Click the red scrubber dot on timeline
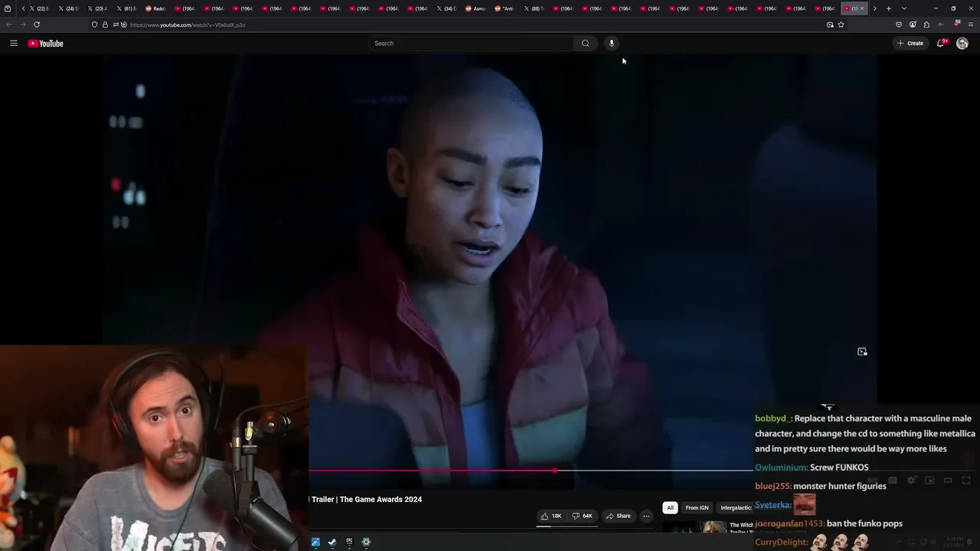 click(x=554, y=471)
